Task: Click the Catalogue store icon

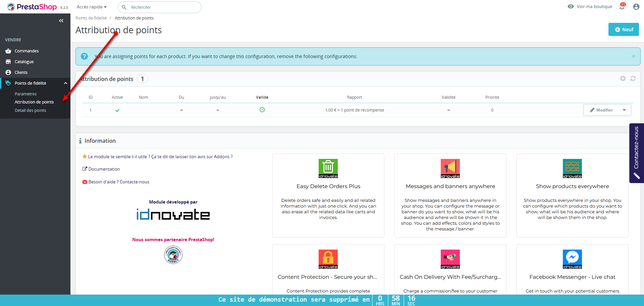Action: coord(8,62)
